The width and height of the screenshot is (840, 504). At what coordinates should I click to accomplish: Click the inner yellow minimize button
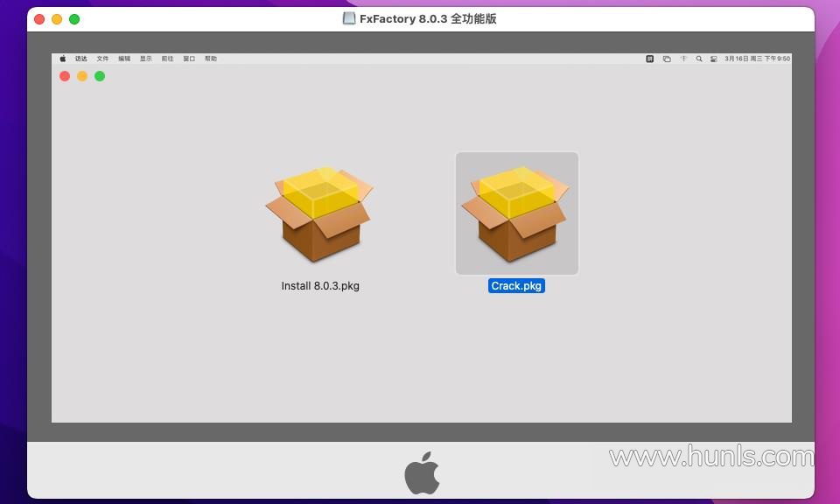[x=82, y=76]
